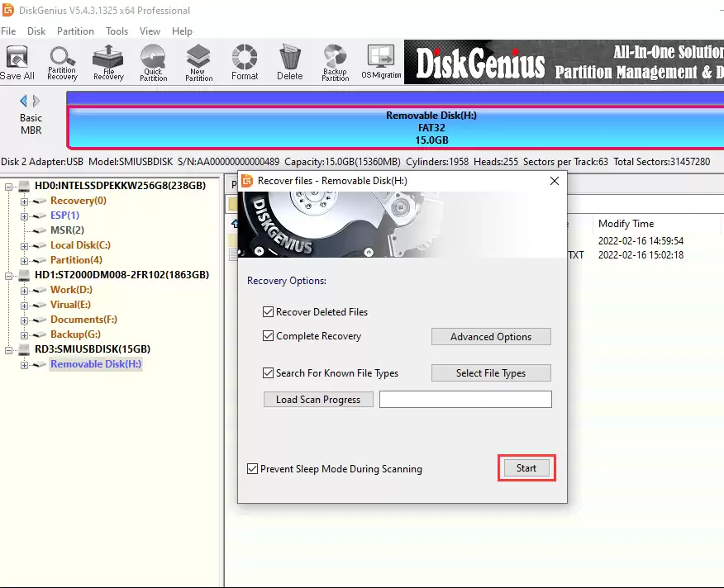Expand the Local Disk(C:) tree node
Screen dimensions: 724x588
coord(24,245)
